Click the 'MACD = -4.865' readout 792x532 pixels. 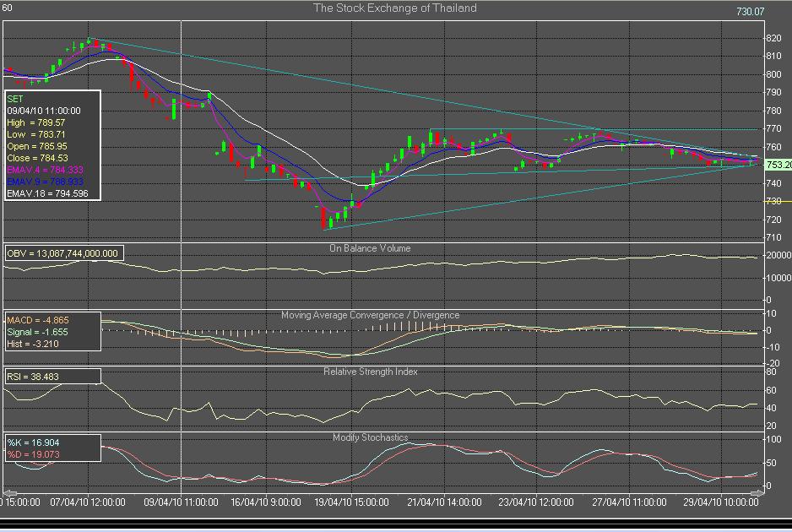38,320
